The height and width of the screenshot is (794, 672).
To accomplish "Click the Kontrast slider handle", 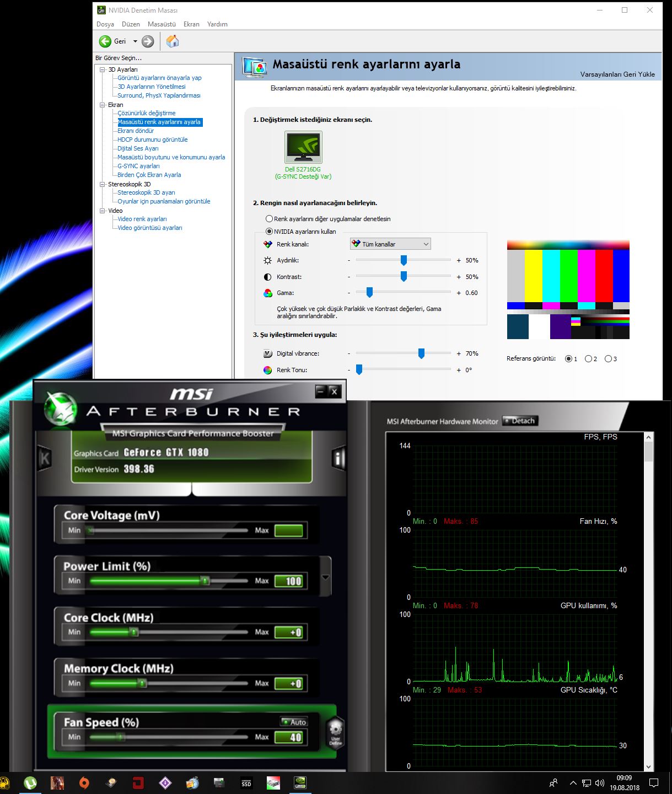I will click(404, 277).
